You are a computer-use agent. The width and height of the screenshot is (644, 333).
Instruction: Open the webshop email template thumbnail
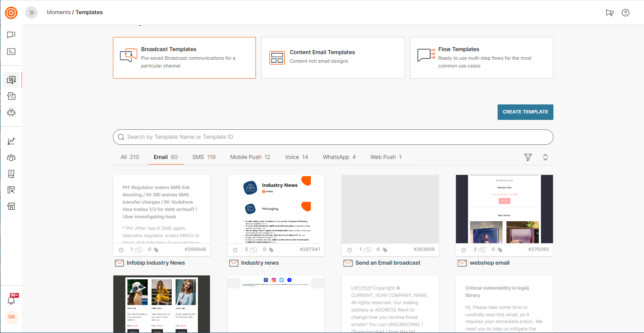pyautogui.click(x=504, y=209)
